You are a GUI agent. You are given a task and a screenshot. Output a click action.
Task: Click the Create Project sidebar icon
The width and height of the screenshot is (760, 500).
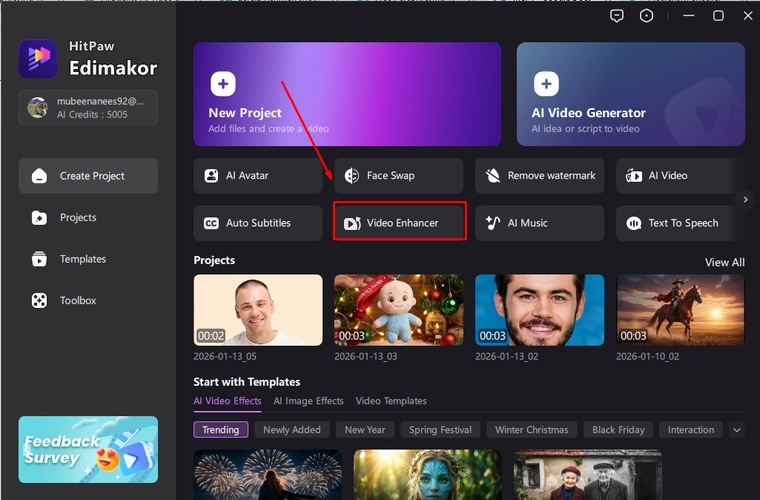[39, 176]
